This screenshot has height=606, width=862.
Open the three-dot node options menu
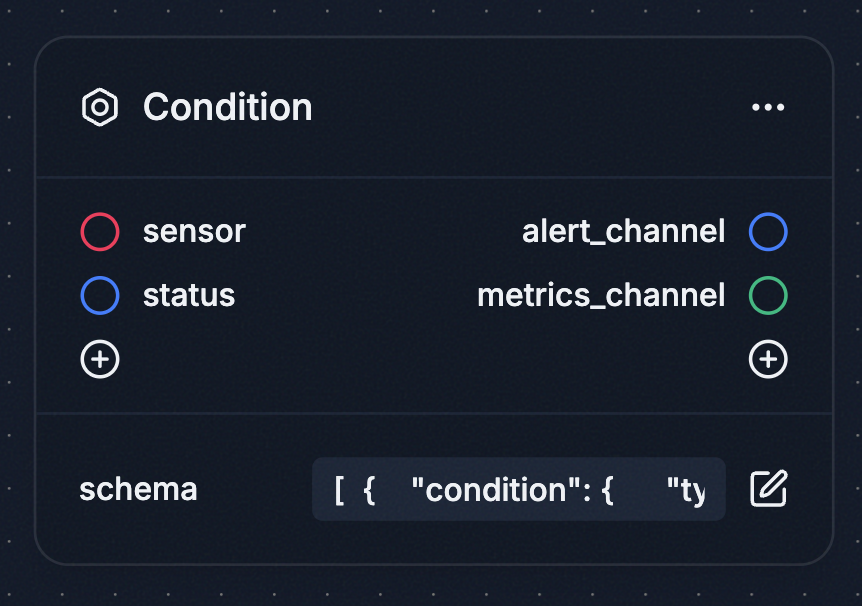[x=768, y=107]
